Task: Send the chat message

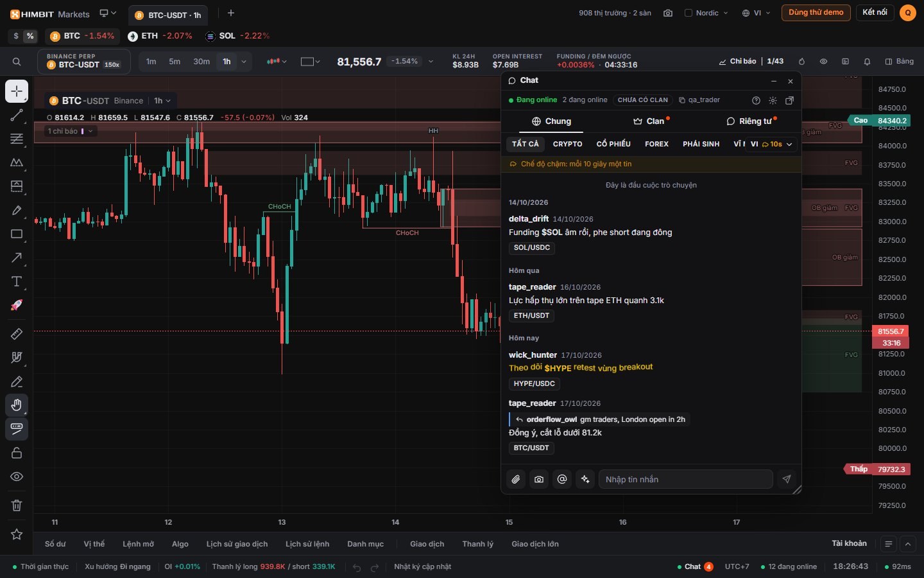Action: click(x=787, y=479)
